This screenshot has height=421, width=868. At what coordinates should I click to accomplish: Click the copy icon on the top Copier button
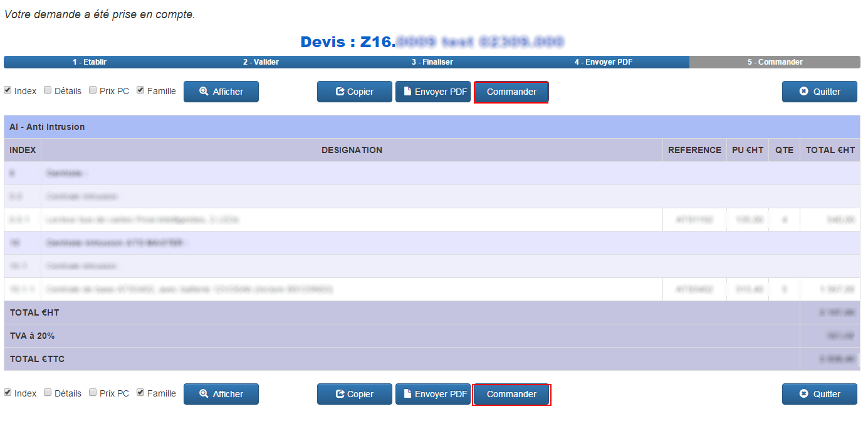point(340,92)
